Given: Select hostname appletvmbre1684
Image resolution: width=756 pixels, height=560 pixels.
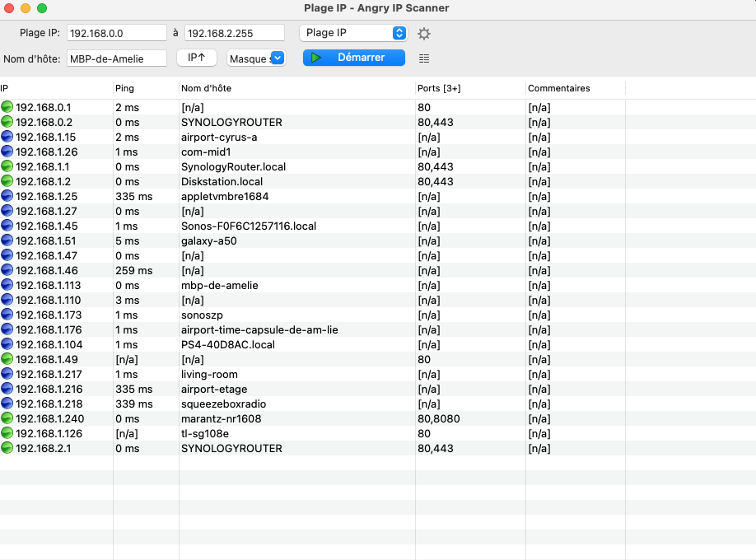Looking at the screenshot, I should (x=225, y=196).
